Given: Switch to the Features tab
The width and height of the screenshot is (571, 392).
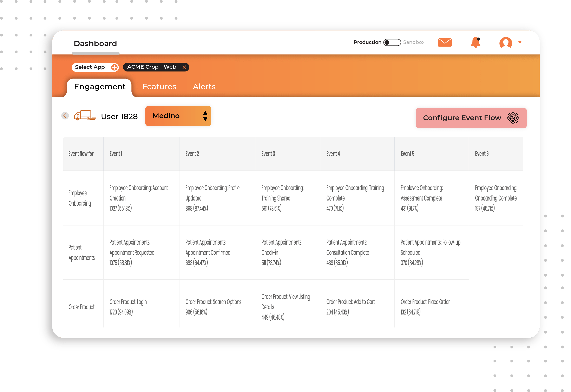Looking at the screenshot, I should pos(159,87).
